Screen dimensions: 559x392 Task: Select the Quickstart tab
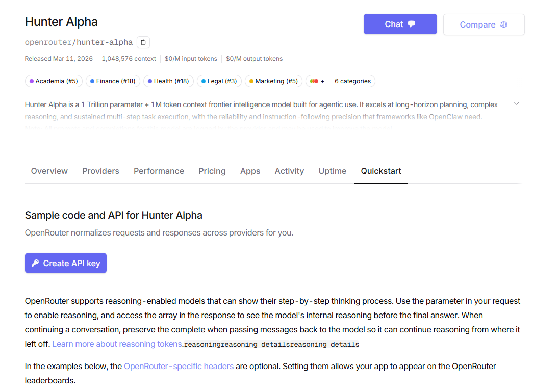click(x=381, y=171)
